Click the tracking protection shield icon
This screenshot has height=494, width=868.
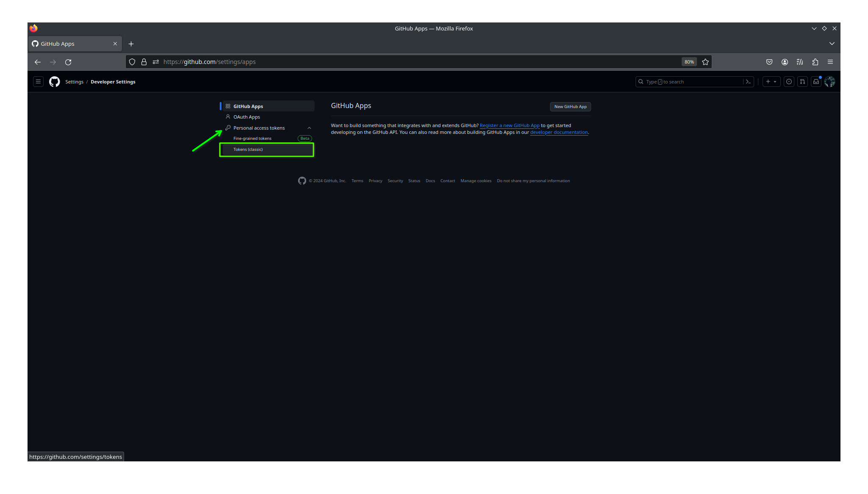132,62
